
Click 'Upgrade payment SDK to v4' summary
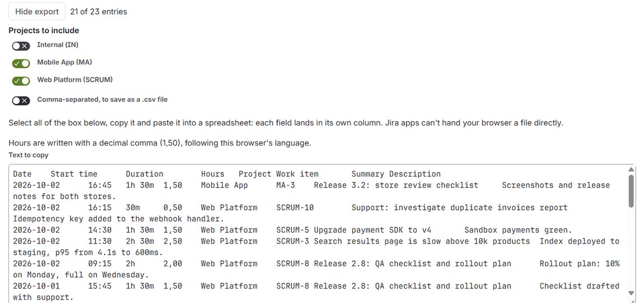click(x=373, y=230)
